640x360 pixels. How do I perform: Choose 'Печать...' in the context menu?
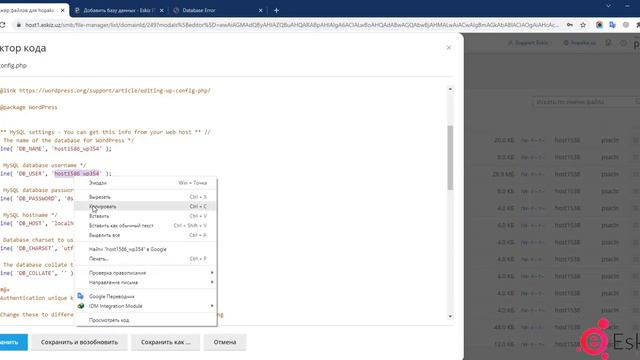coord(147,259)
